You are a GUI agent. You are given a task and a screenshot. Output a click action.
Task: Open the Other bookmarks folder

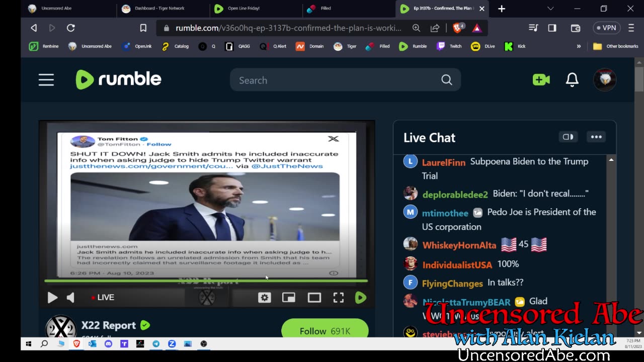pos(615,46)
